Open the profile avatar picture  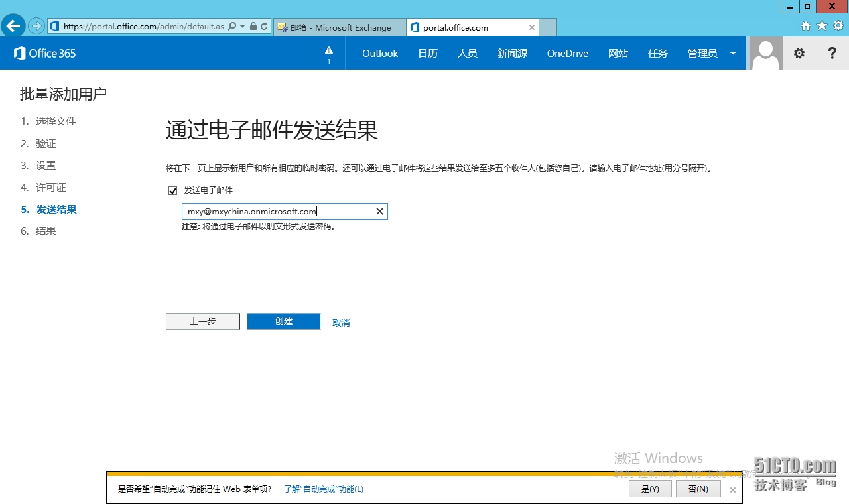tap(765, 53)
